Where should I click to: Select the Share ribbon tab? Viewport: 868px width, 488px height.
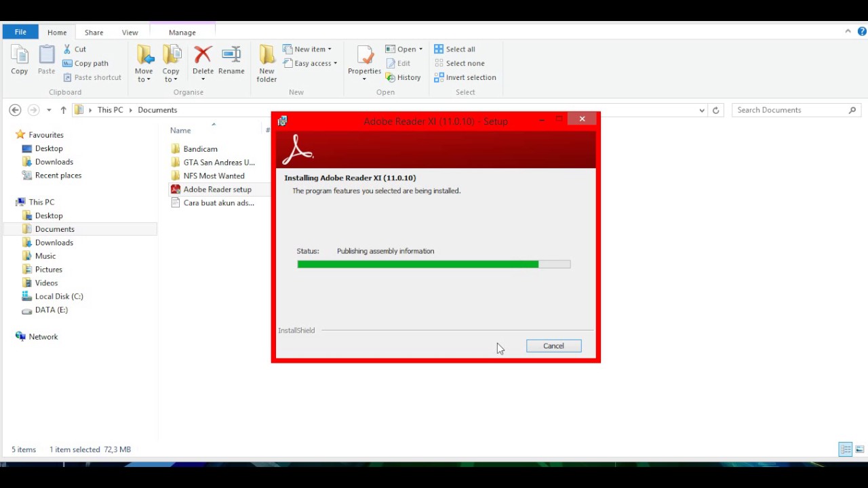click(x=94, y=33)
